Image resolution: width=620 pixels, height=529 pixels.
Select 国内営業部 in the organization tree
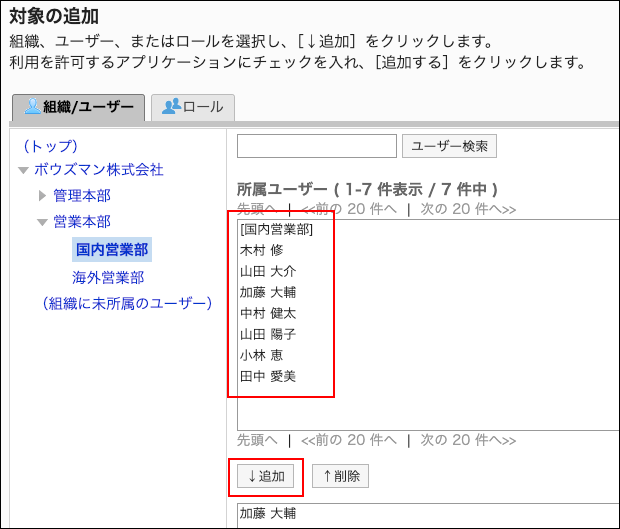tap(113, 249)
